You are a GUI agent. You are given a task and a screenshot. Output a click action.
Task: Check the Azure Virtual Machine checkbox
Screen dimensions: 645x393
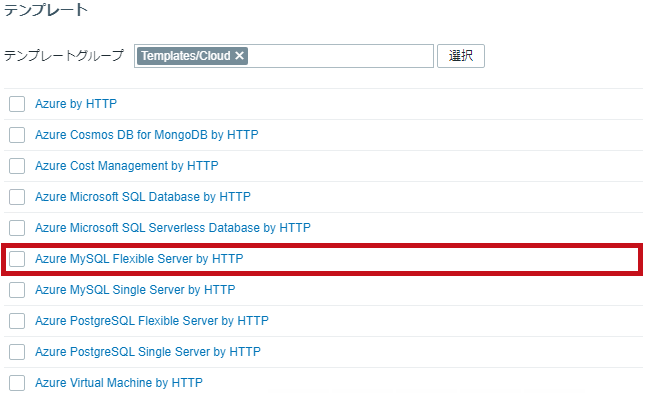(17, 383)
